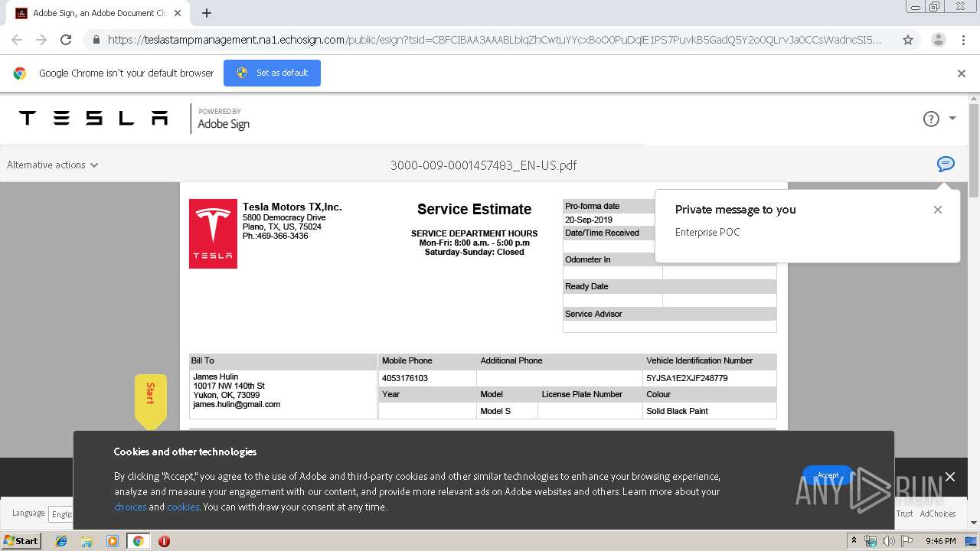Reload the page with the refresh icon
This screenshot has height=551, width=980.
pos(66,40)
